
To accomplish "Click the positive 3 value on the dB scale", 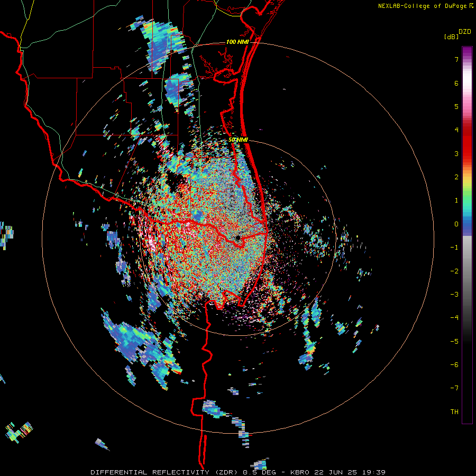I will (x=456, y=153).
